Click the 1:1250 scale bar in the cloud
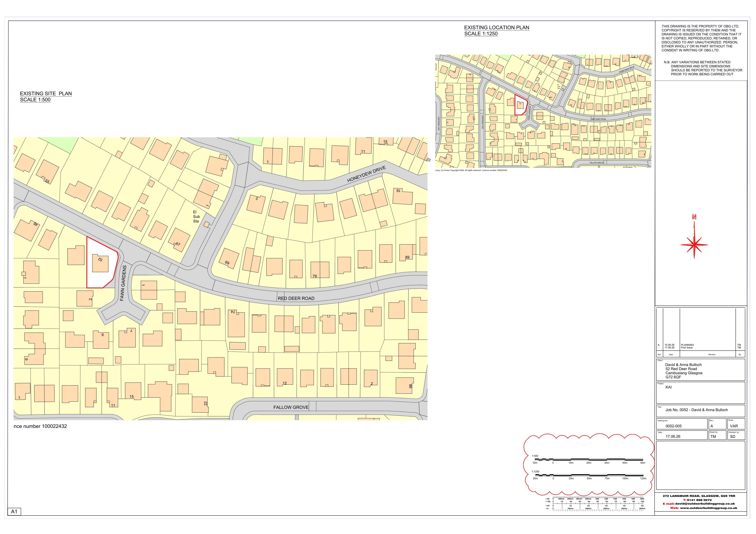 [589, 475]
